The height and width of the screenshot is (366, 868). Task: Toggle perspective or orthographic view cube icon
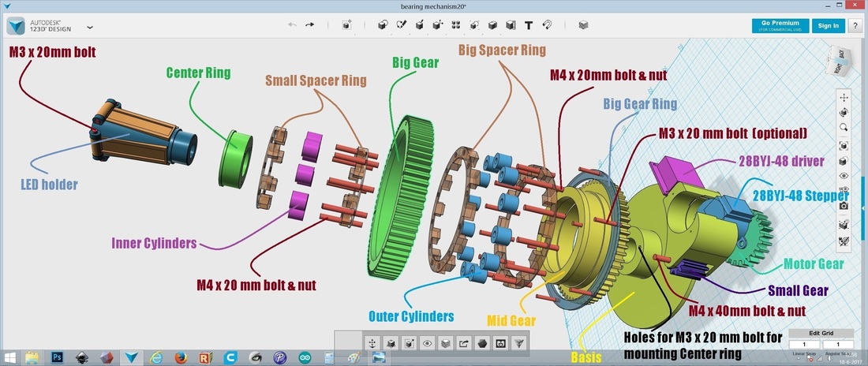click(844, 161)
